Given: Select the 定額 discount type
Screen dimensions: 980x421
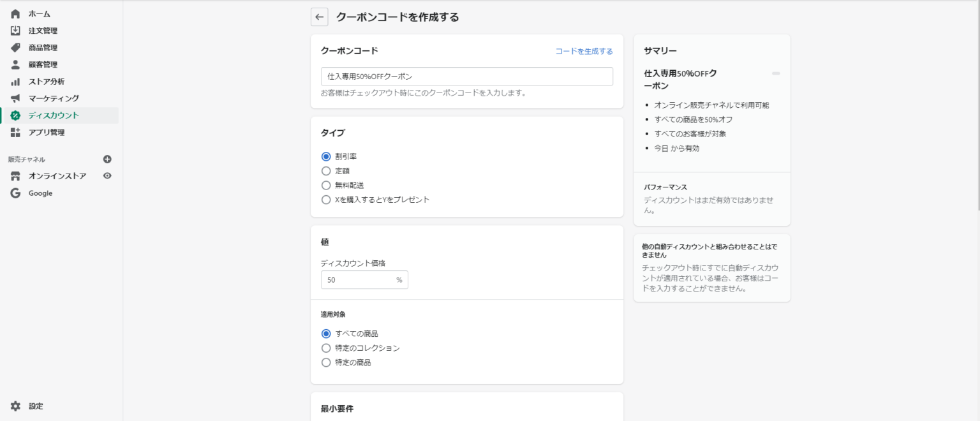Looking at the screenshot, I should 326,171.
